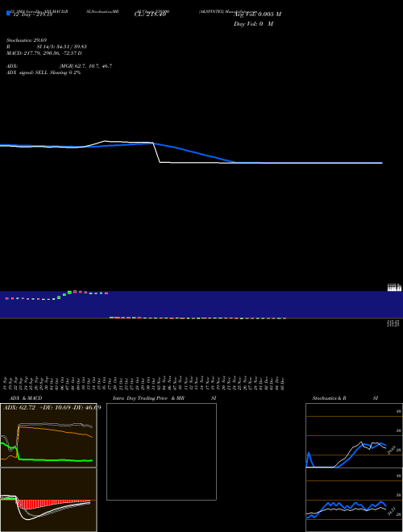Open the upper Stochastics chart panel
Image resolution: width=403 pixels, height=532 pixels.
pyautogui.click(x=354, y=435)
